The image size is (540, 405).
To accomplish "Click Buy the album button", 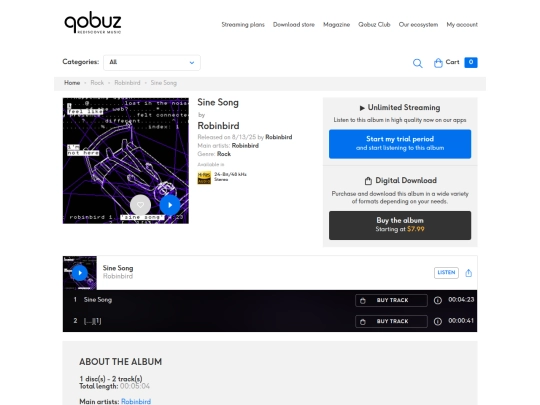I will tap(400, 225).
